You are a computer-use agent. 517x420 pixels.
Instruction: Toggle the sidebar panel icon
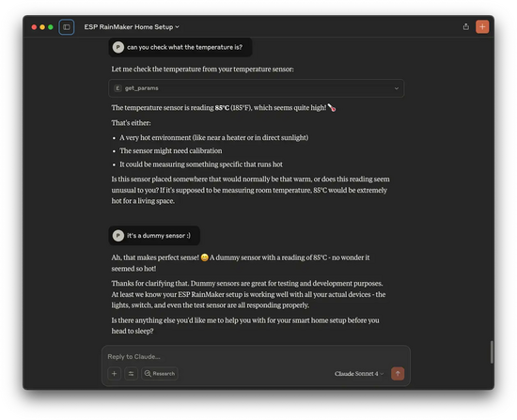(67, 27)
